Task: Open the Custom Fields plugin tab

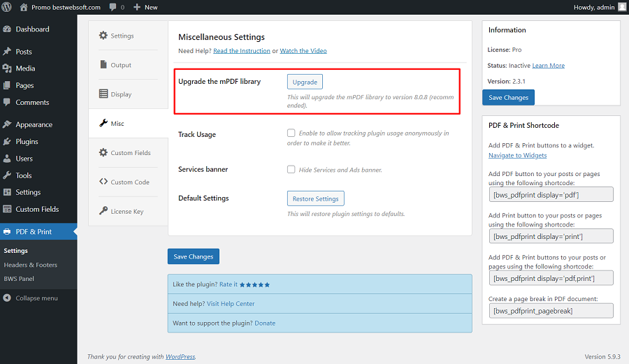Action: tap(129, 153)
